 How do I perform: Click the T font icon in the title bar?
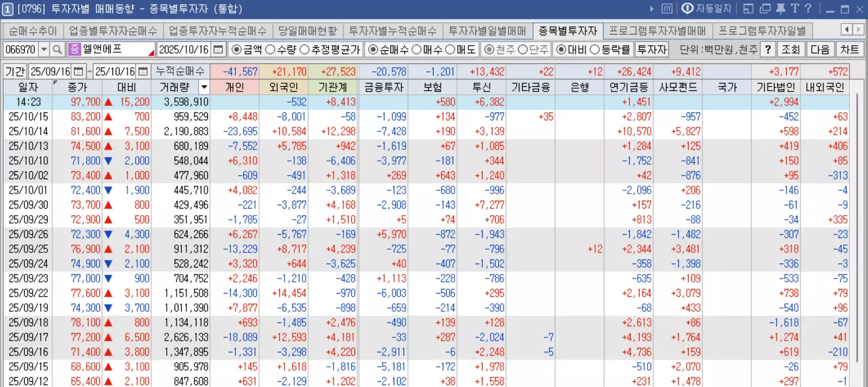coord(795,8)
